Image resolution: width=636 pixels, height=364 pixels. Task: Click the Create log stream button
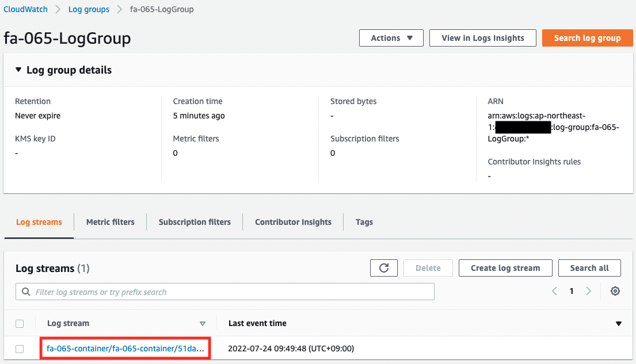(505, 267)
